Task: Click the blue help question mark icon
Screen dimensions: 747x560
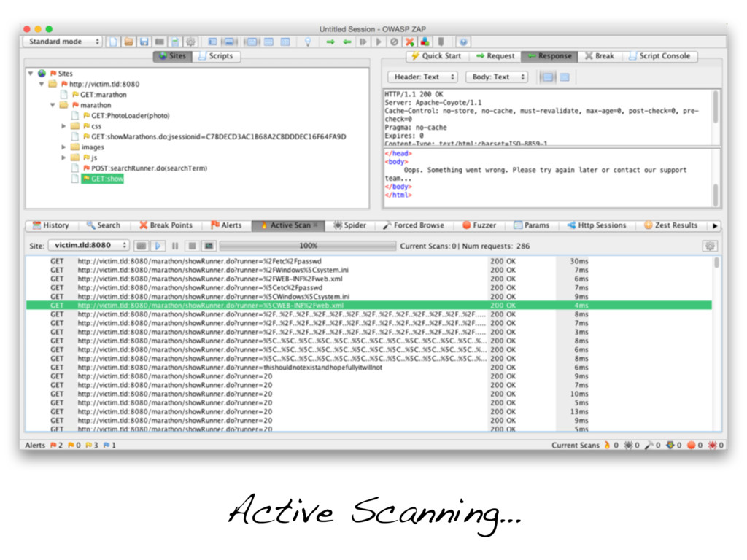Action: click(463, 42)
